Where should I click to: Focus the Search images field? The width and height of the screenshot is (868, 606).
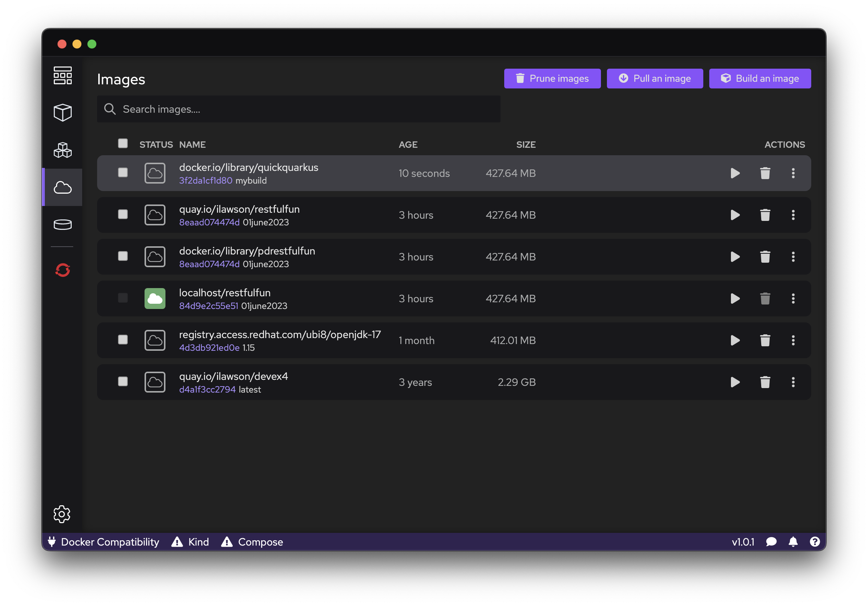pos(299,109)
